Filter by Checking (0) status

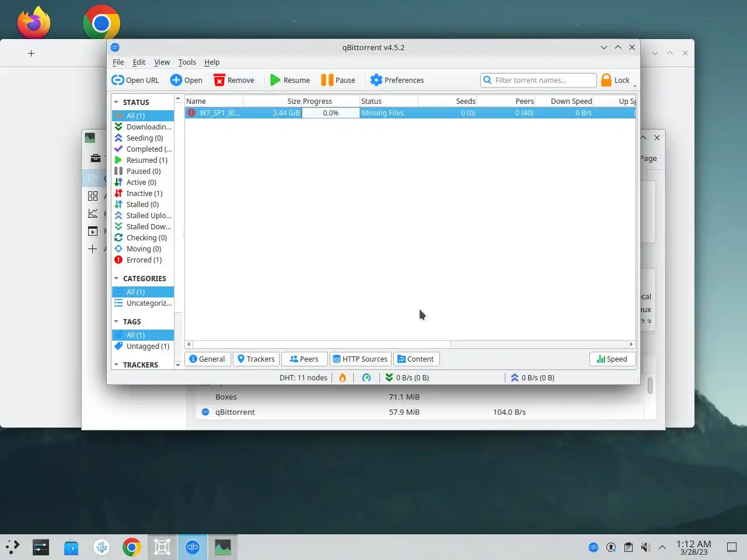[143, 237]
